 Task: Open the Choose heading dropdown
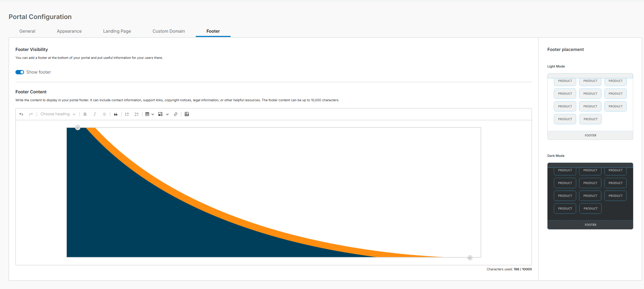[x=58, y=114]
